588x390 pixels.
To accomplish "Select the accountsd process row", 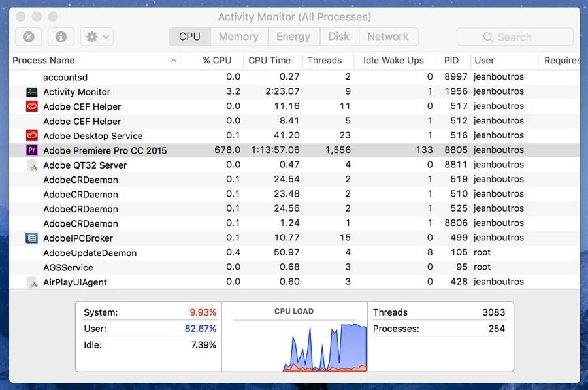I will coord(295,77).
